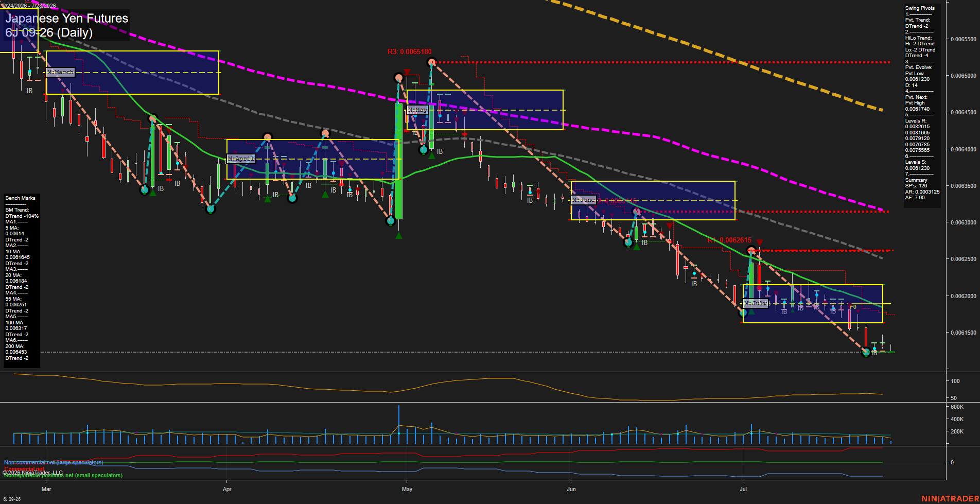This screenshot has width=980, height=504.
Task: Click the "6J 09-26 (Daily)" instrument label
Action: click(x=49, y=33)
